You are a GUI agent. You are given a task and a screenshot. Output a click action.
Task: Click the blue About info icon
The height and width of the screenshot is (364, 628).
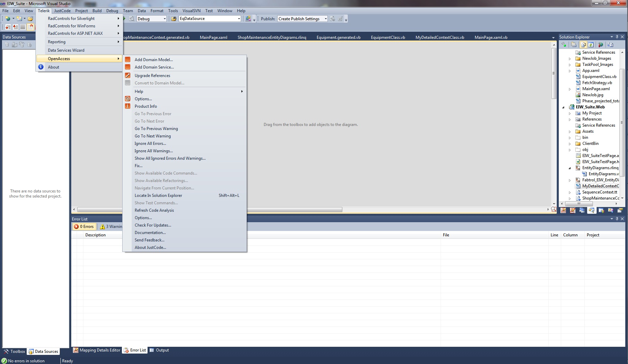[x=41, y=67]
